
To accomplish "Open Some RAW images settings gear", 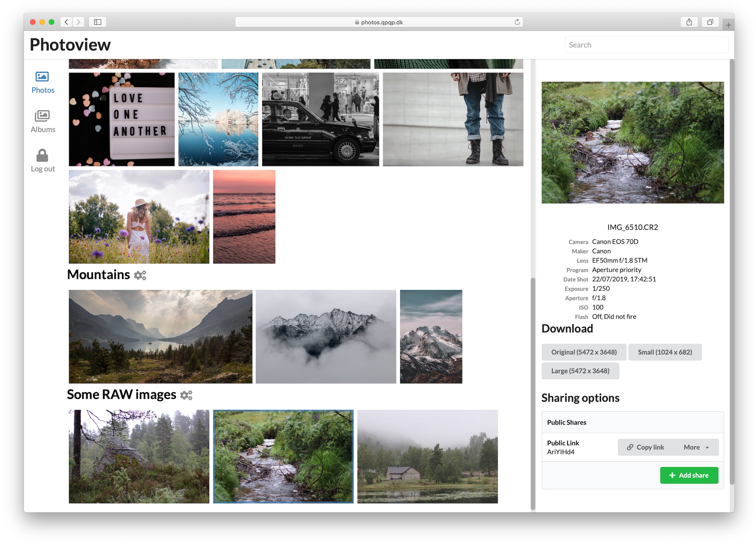I will click(x=186, y=395).
